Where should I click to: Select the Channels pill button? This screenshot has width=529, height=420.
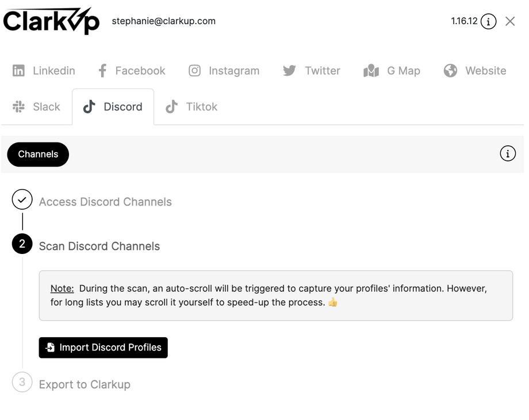[38, 155]
